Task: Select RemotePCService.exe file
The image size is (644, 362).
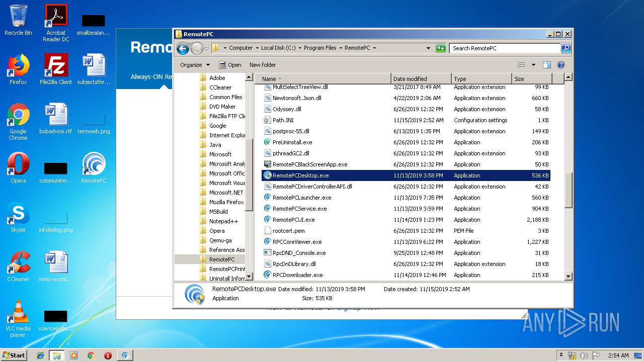Action: coord(299,209)
